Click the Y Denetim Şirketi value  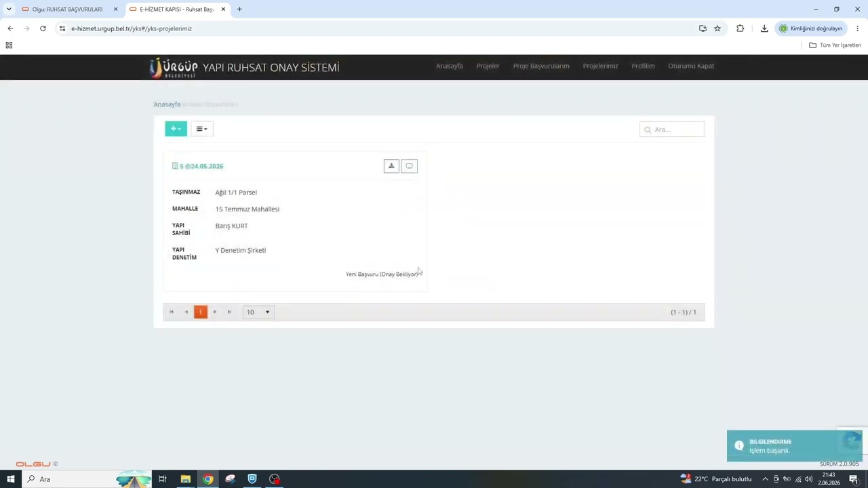[x=241, y=250]
